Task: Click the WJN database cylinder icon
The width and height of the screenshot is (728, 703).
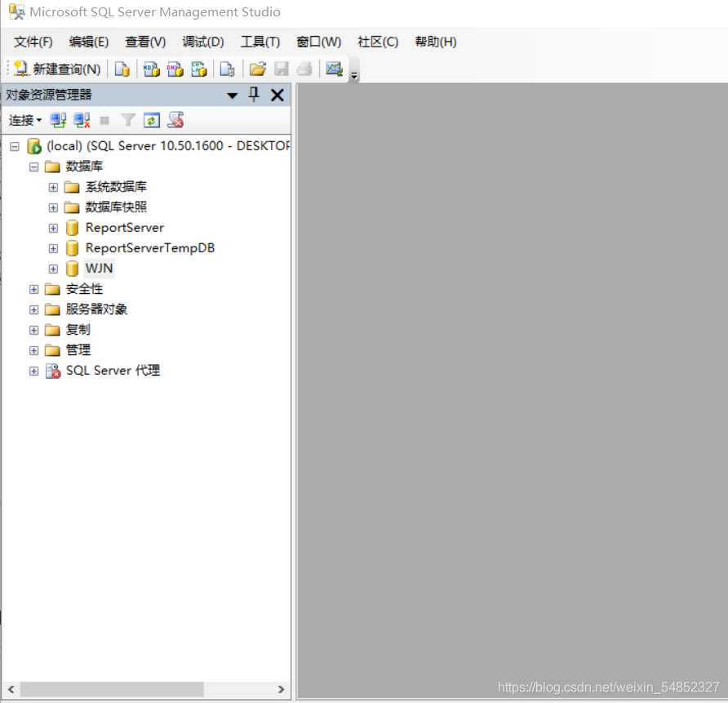Action: (x=72, y=269)
